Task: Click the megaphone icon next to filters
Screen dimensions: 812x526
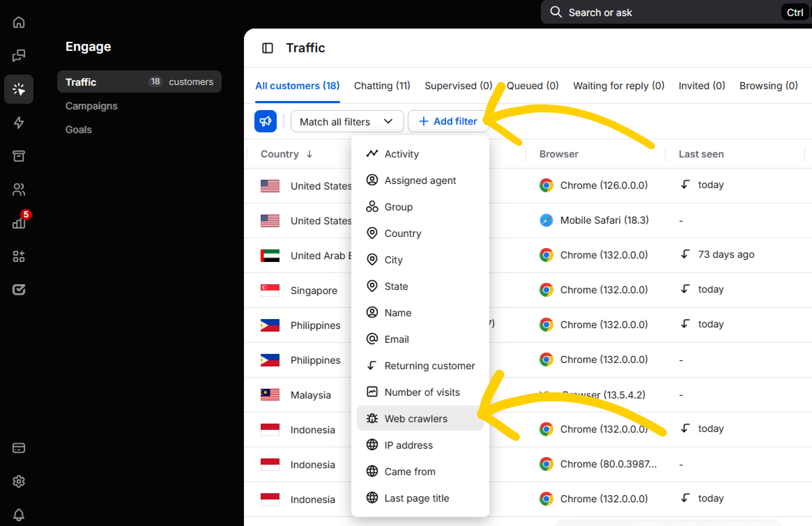Action: point(265,121)
